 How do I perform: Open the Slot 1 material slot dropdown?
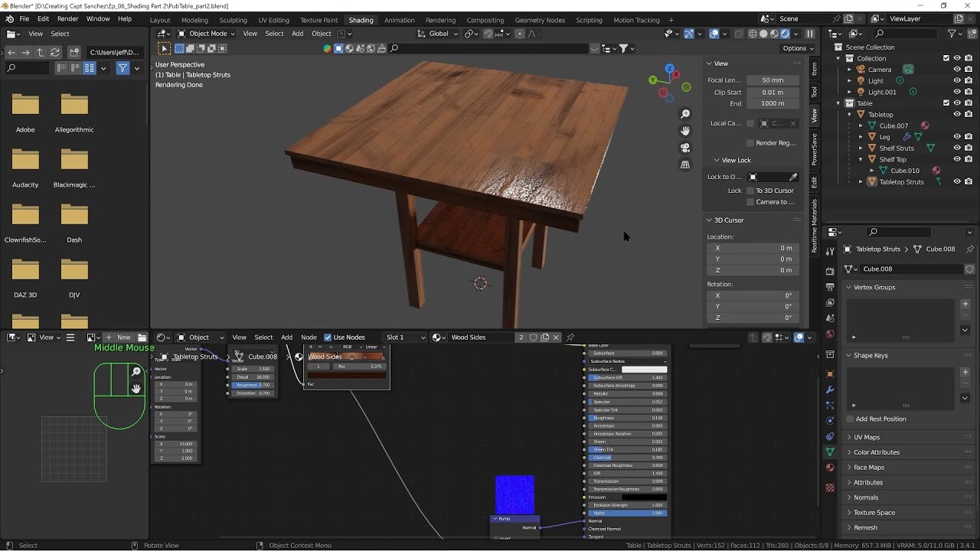pyautogui.click(x=404, y=337)
